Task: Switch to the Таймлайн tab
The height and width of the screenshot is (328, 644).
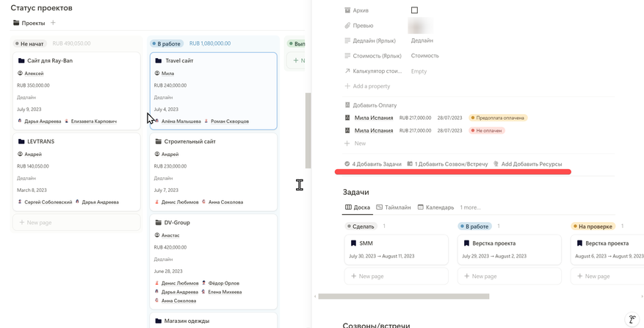Action: click(394, 207)
